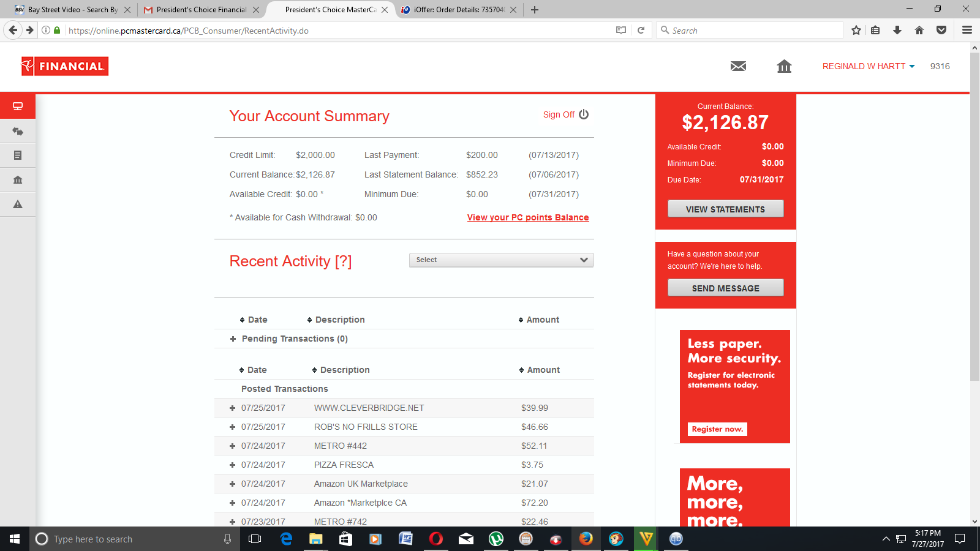Click the VIEW STATEMENTS button
980x551 pixels.
725,209
